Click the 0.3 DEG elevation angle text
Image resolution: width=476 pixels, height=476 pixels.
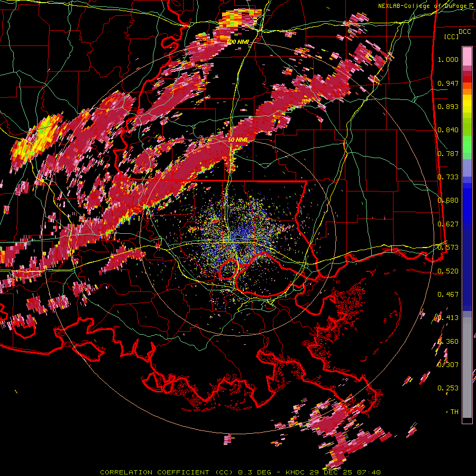(256, 472)
